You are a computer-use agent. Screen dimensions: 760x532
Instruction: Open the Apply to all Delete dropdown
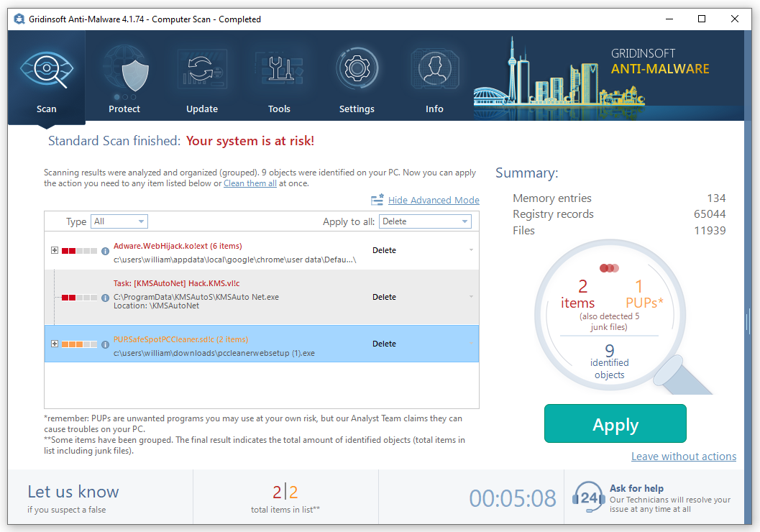click(425, 221)
